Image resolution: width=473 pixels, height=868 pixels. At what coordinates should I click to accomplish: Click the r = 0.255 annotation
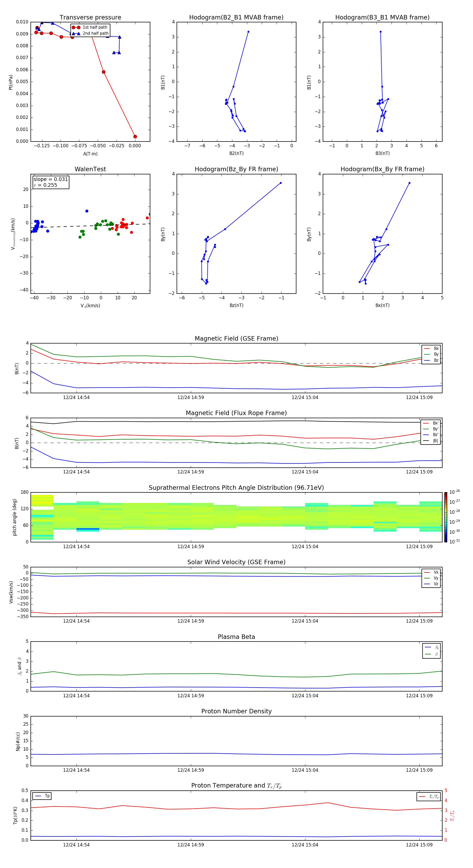45,185
